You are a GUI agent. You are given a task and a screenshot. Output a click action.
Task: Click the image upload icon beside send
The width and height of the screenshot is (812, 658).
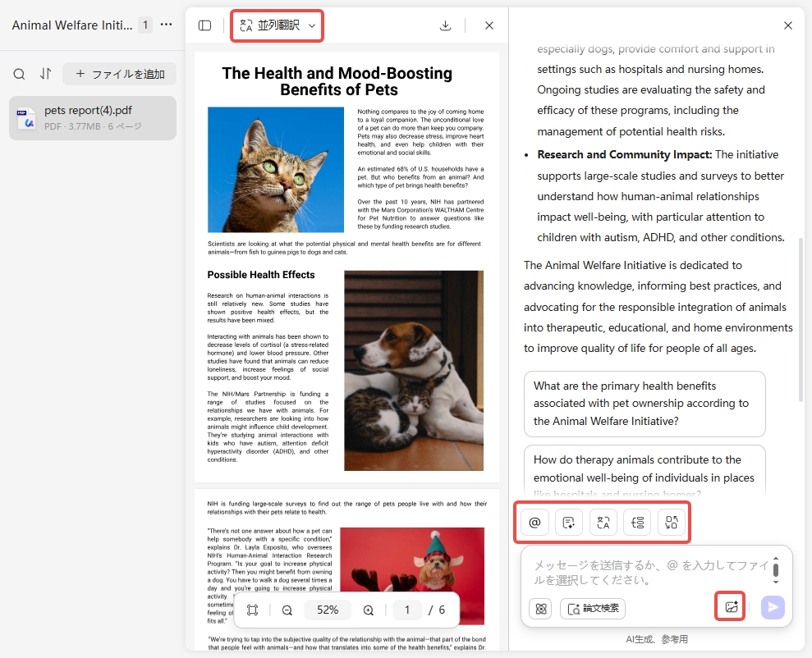731,607
